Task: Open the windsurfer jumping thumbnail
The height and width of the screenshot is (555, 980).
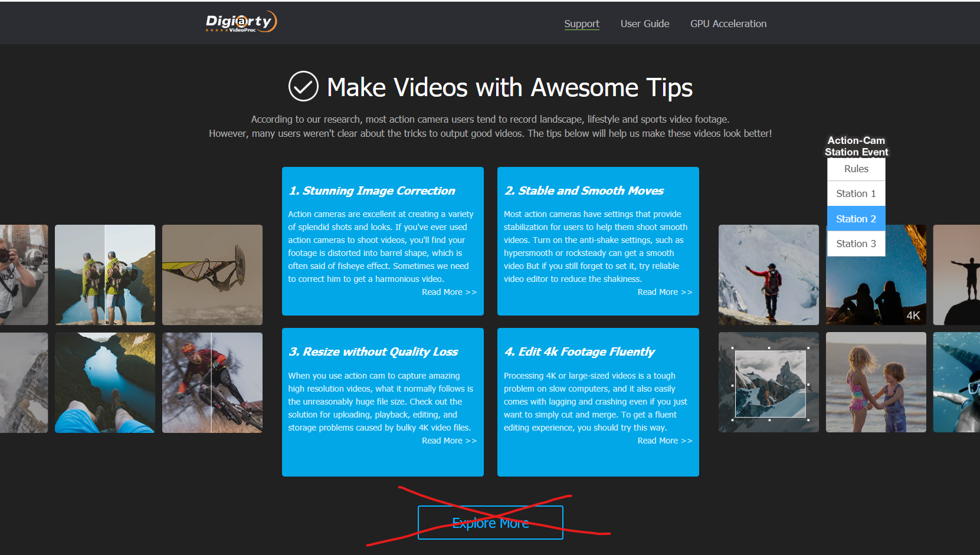Action: point(212,275)
